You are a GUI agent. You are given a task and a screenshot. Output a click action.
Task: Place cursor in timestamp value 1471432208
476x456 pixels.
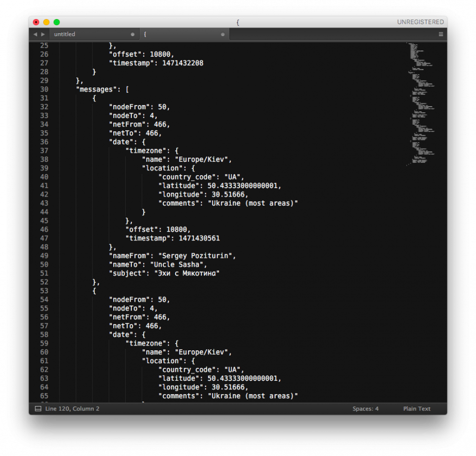point(183,63)
